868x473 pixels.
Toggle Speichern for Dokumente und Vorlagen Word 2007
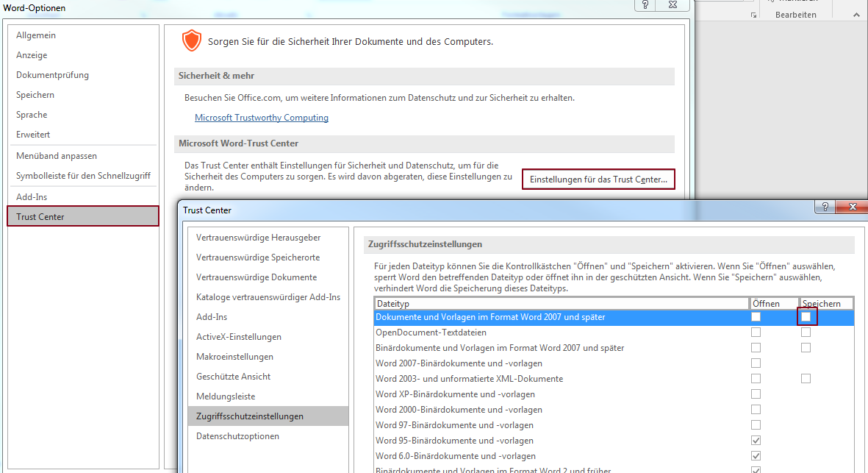pos(806,317)
